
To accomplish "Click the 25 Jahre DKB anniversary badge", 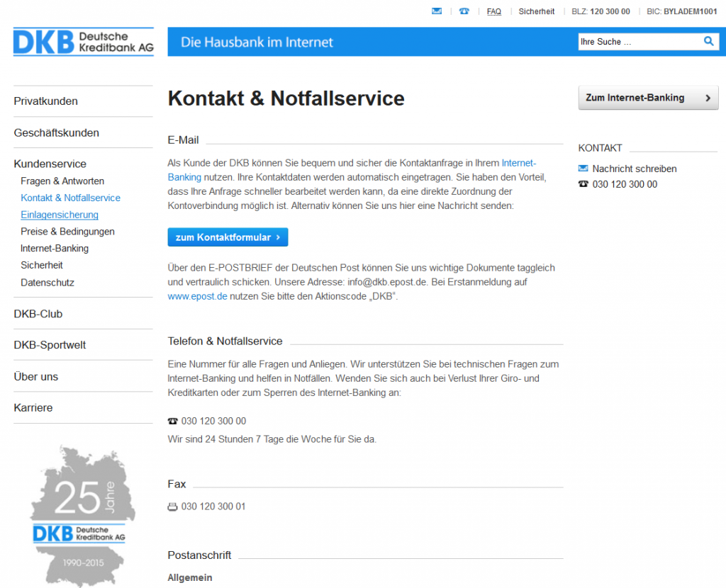I will [83, 515].
